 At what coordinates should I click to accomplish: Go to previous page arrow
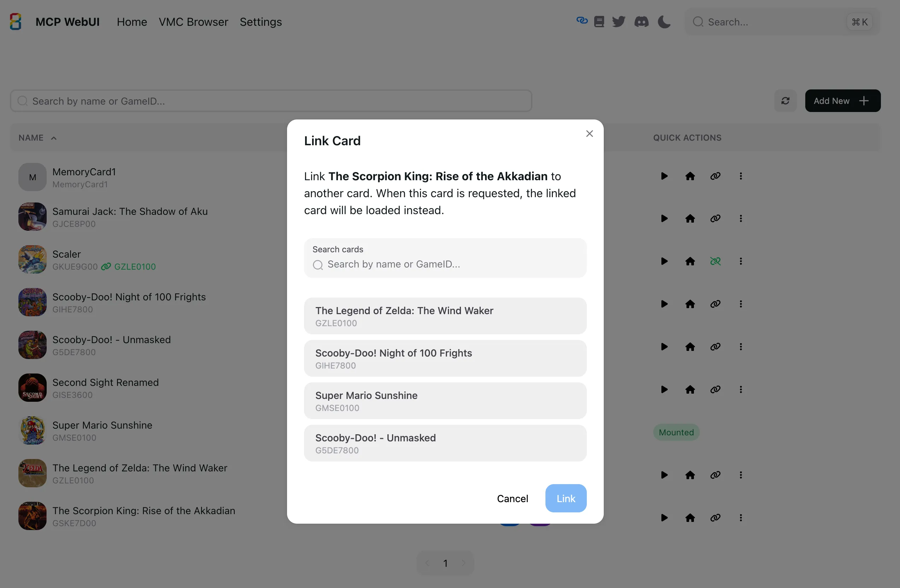[427, 563]
